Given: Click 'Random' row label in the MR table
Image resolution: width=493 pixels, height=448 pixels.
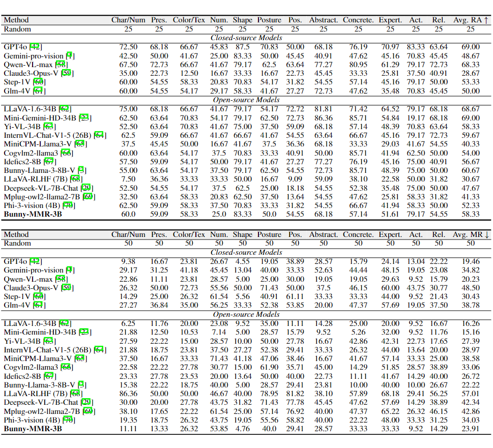Looking at the screenshot, I should point(17,243).
